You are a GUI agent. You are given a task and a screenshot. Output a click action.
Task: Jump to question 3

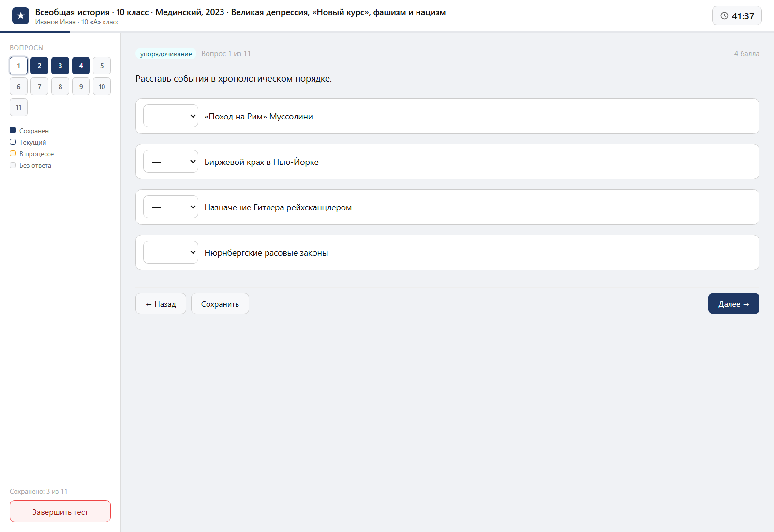(60, 66)
